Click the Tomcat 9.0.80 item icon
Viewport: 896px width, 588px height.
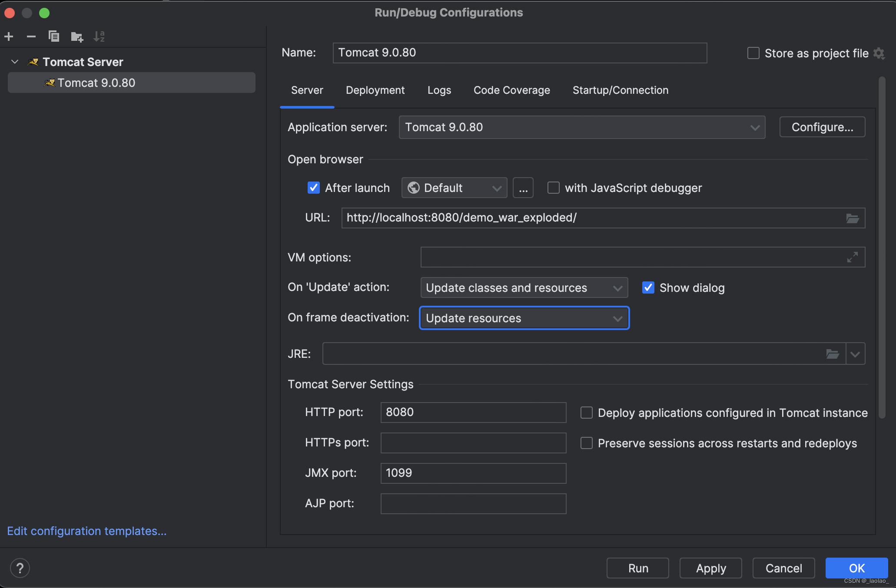click(50, 83)
